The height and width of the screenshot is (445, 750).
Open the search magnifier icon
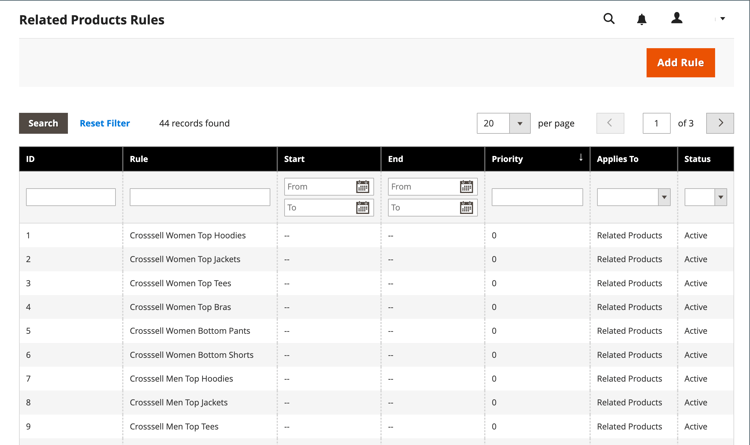(609, 19)
